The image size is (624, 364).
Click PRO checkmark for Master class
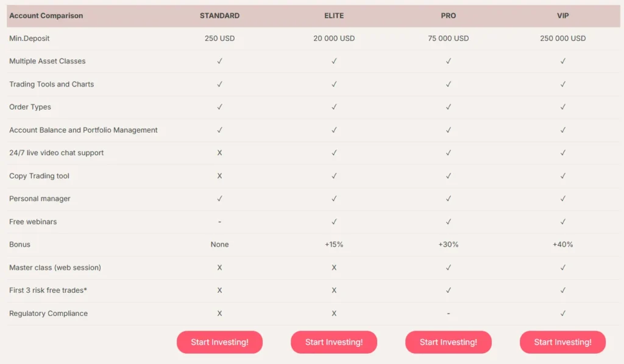[x=448, y=267]
